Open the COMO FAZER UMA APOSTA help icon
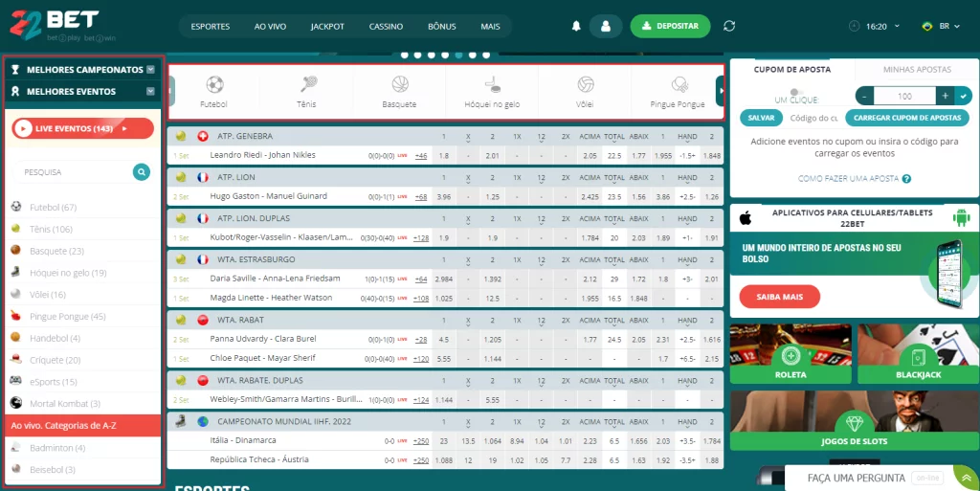The height and width of the screenshot is (491, 980). tap(906, 179)
